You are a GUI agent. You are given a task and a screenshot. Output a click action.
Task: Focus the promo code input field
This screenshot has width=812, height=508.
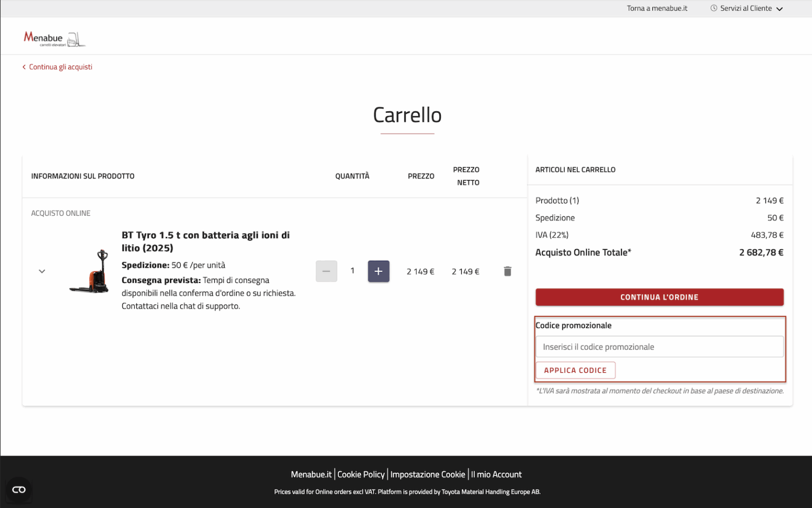(x=659, y=347)
